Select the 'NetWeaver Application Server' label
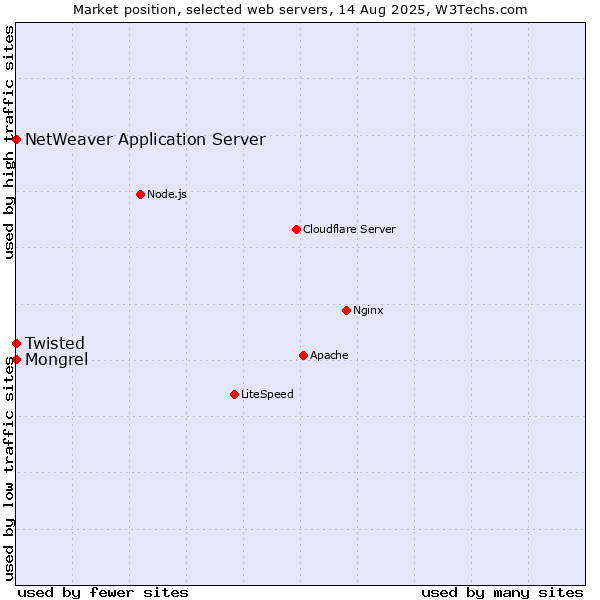Image resolution: width=600 pixels, height=600 pixels. click(145, 140)
